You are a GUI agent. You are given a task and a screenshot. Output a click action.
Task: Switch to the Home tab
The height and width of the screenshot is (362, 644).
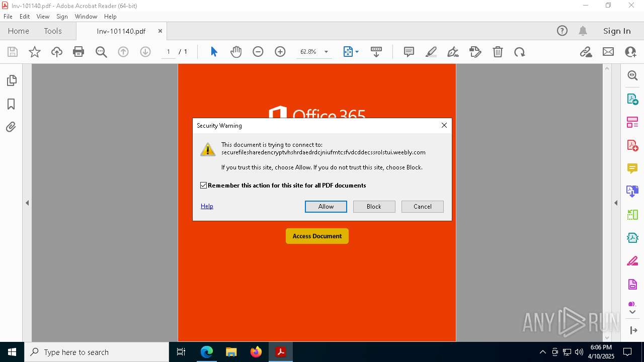coord(19,31)
